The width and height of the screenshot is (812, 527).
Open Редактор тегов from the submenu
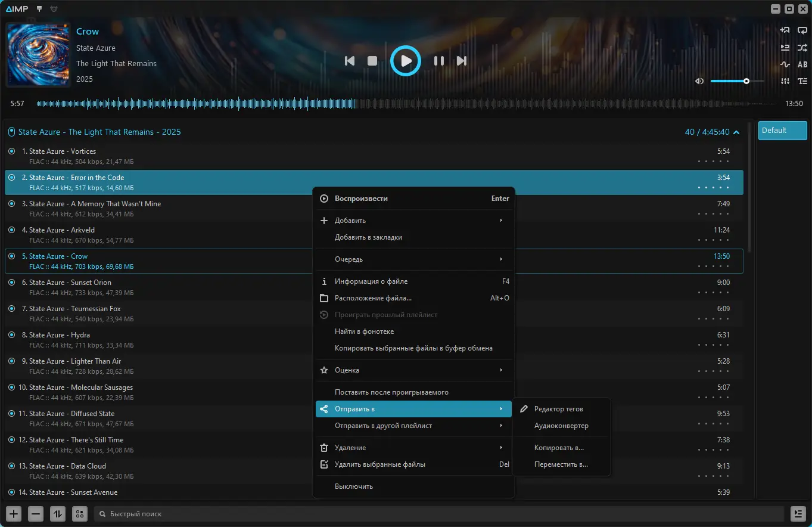[x=561, y=409]
